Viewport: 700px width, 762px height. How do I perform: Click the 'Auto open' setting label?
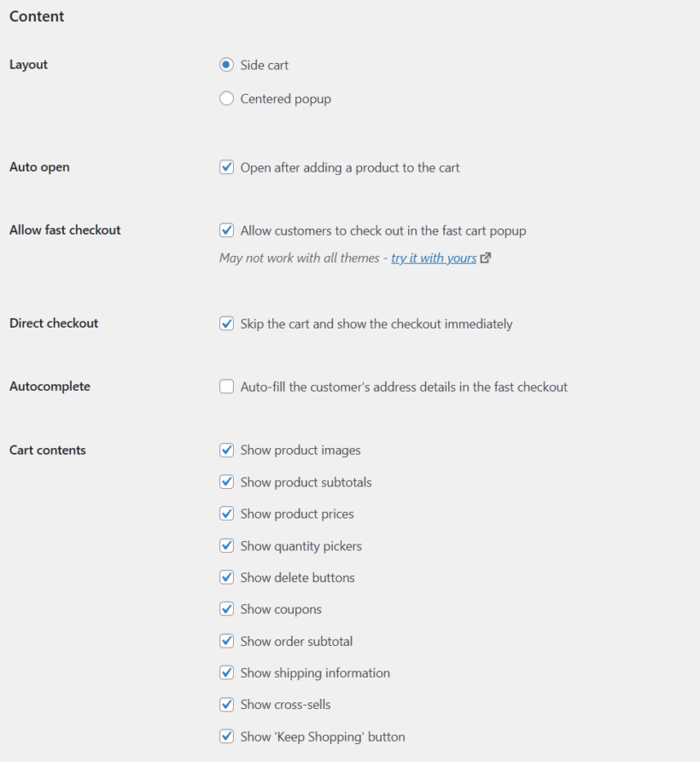39,167
